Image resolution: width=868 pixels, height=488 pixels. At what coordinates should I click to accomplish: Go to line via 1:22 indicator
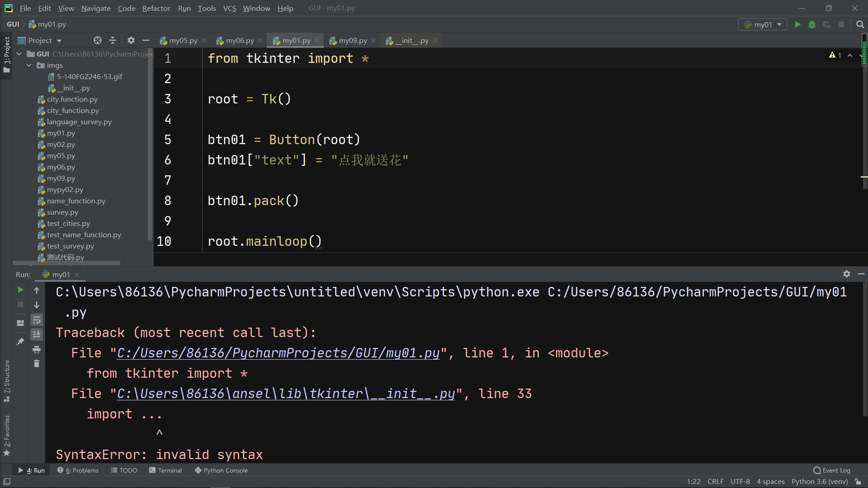[693, 482]
